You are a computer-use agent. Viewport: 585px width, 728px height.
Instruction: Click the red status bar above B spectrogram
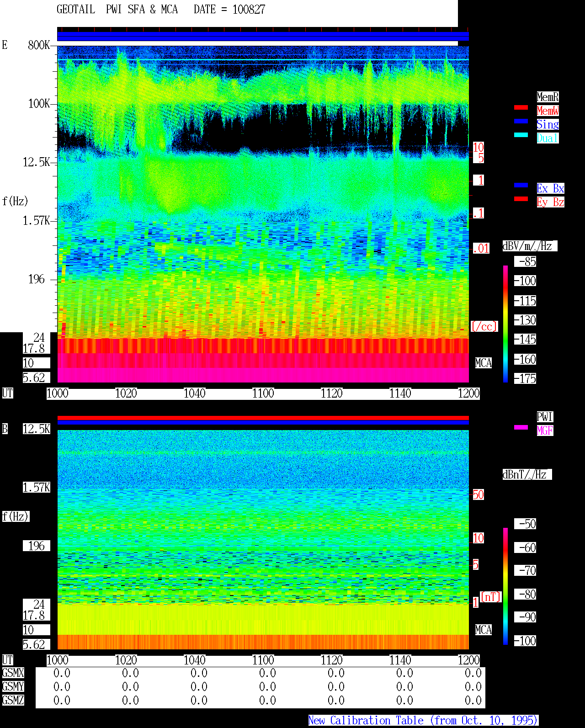(263, 418)
